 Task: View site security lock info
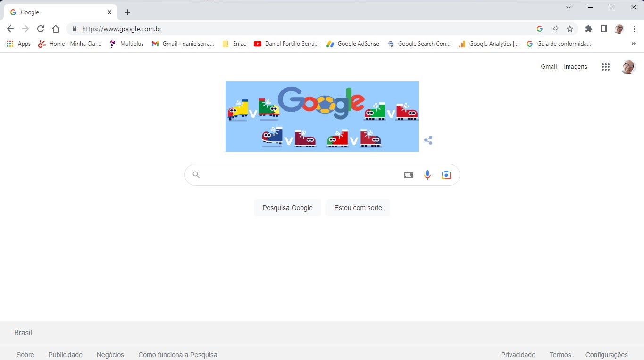coord(75,29)
